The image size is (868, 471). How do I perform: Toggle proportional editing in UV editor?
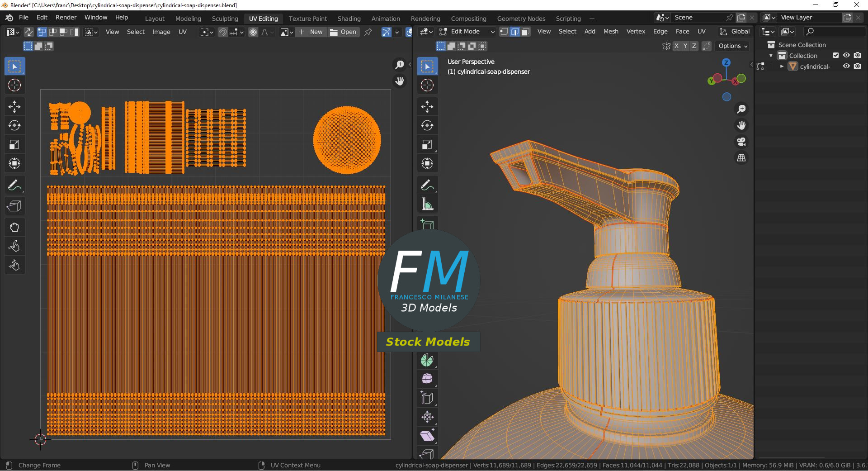pyautogui.click(x=253, y=32)
